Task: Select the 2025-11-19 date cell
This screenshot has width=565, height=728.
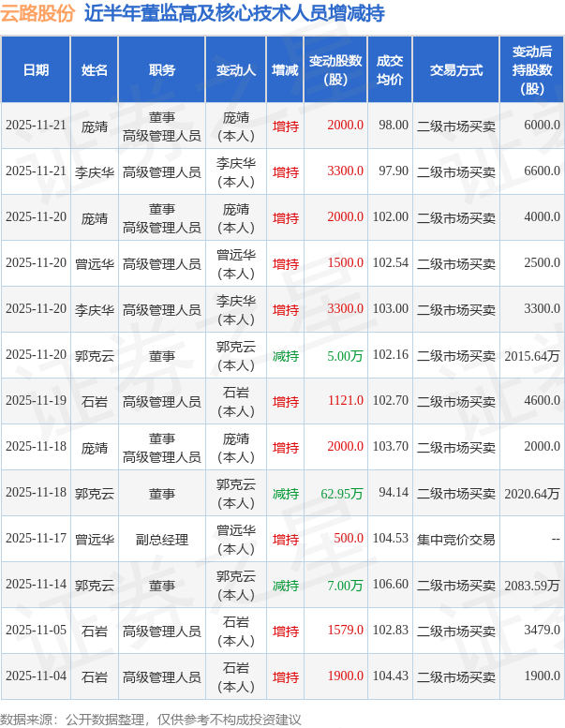Action: (36, 401)
